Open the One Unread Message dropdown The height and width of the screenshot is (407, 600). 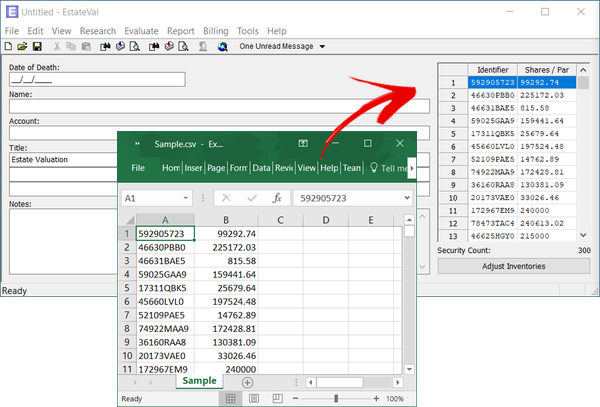pyautogui.click(x=322, y=47)
